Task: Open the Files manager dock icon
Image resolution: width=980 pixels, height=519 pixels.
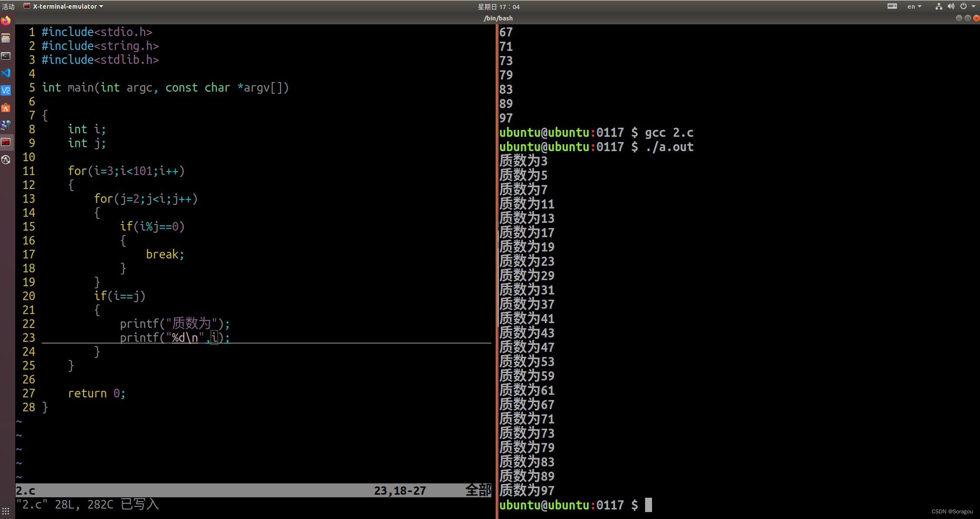Action: pyautogui.click(x=6, y=38)
